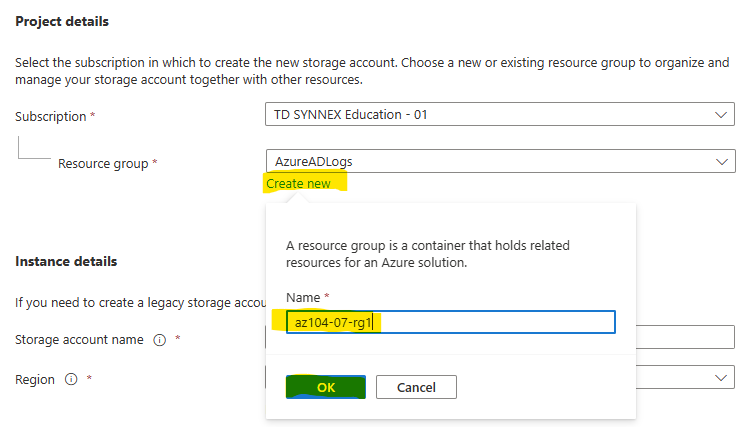
Task: Click the Resource group field label
Action: pyautogui.click(x=103, y=164)
